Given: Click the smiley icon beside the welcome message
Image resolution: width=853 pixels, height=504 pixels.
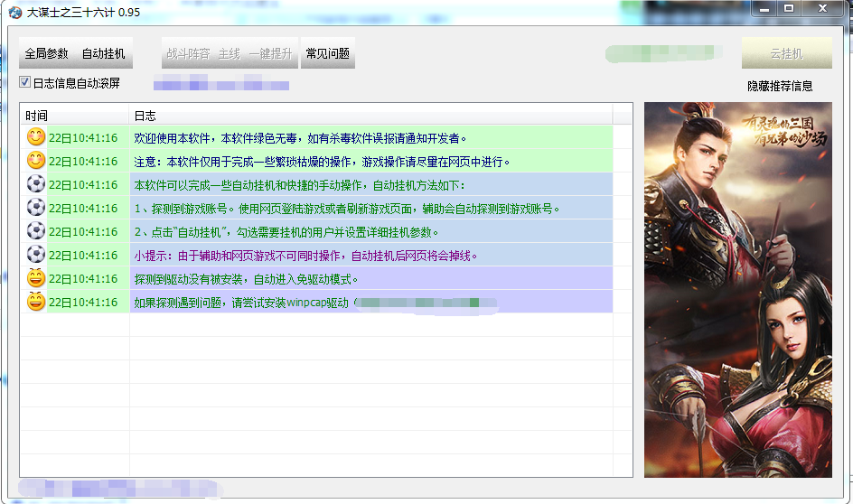Looking at the screenshot, I should click(x=35, y=138).
